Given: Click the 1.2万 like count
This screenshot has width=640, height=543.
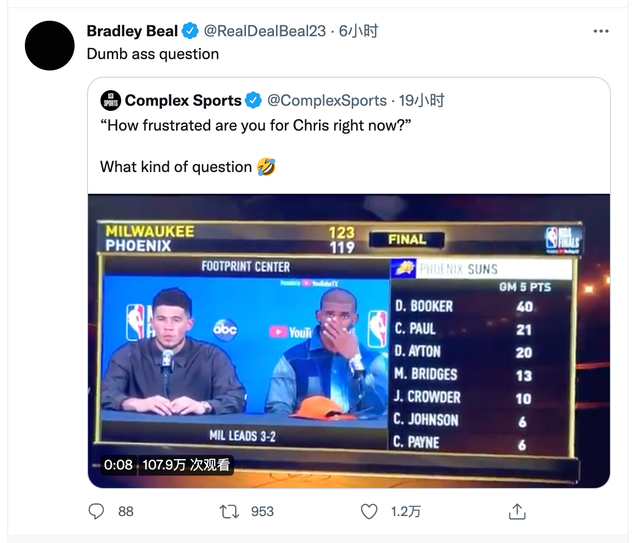Looking at the screenshot, I should [x=405, y=511].
